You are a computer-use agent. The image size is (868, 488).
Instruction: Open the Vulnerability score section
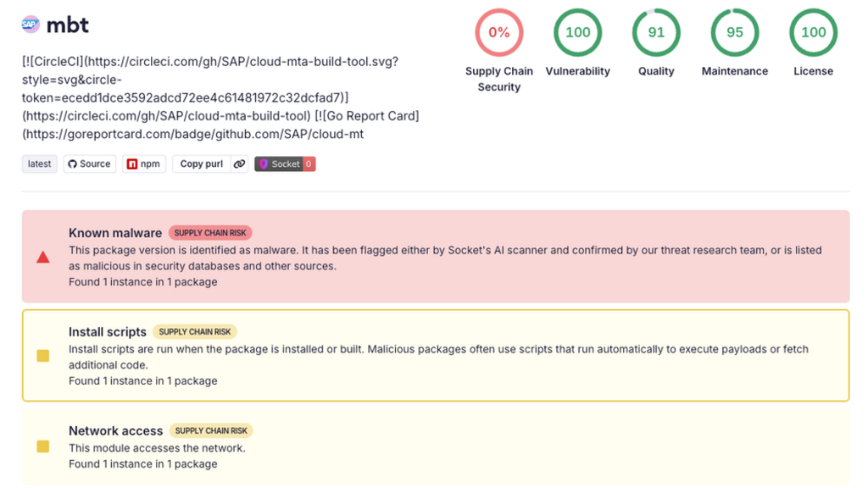click(x=577, y=32)
